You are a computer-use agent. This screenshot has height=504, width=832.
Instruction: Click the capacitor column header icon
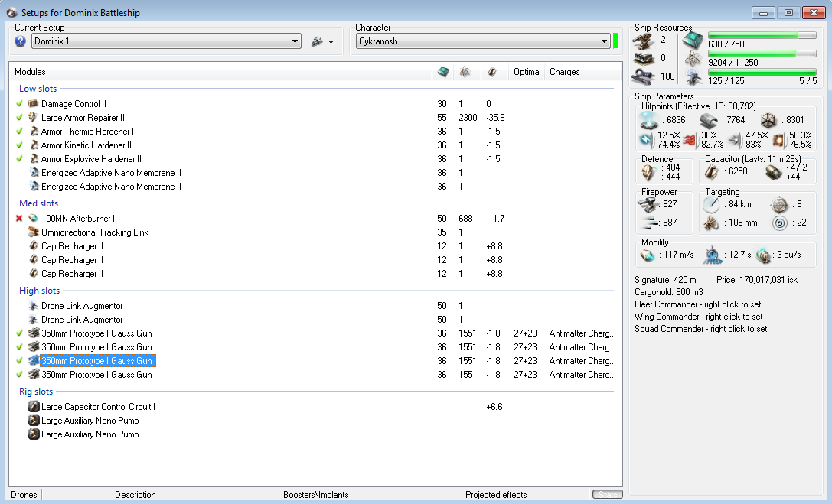492,72
